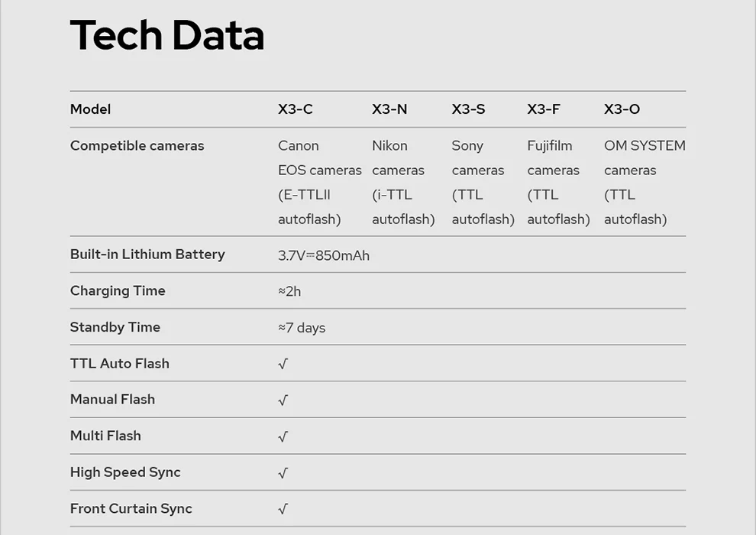Click the X3-F model column header

coord(544,109)
